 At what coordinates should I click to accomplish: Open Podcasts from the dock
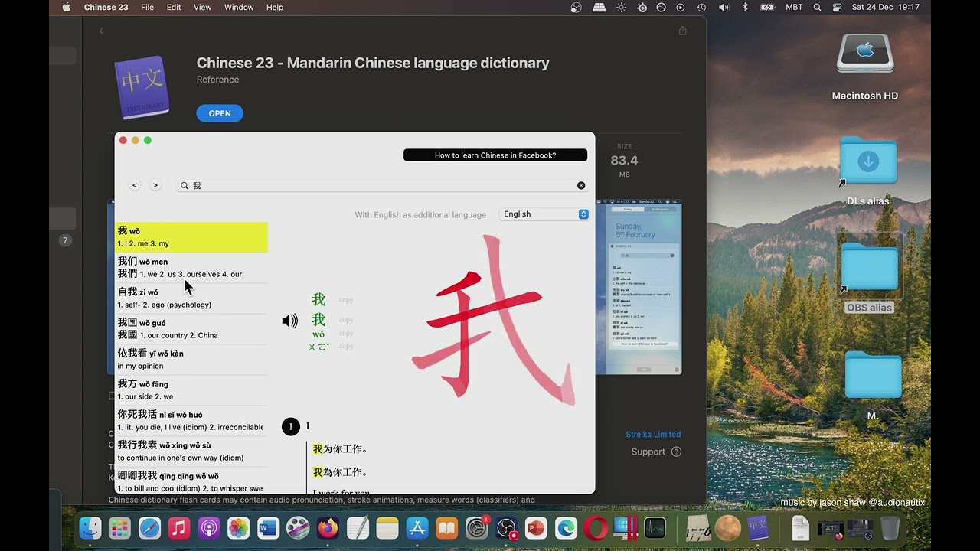click(x=209, y=528)
